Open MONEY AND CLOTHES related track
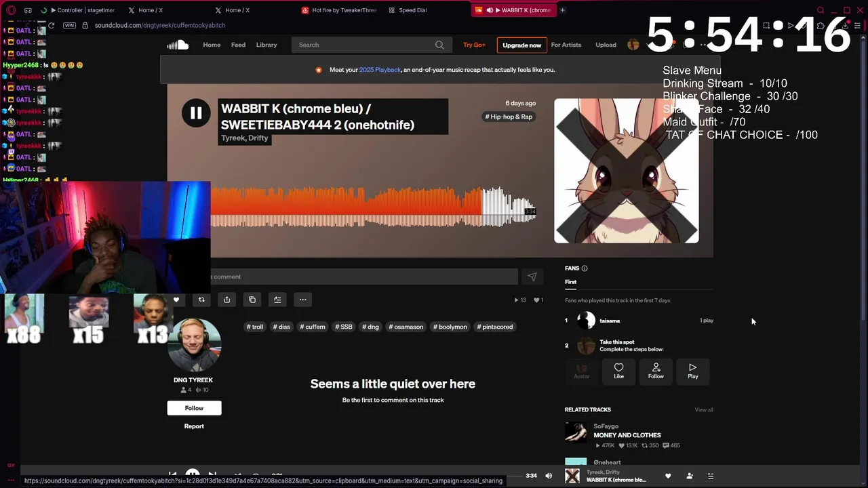 tap(627, 435)
